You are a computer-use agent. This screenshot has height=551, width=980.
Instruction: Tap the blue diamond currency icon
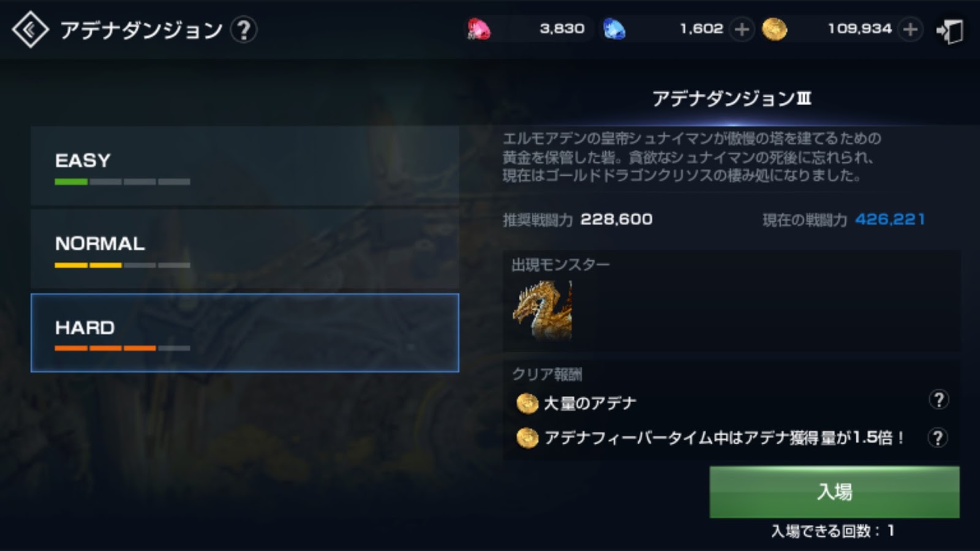[614, 29]
